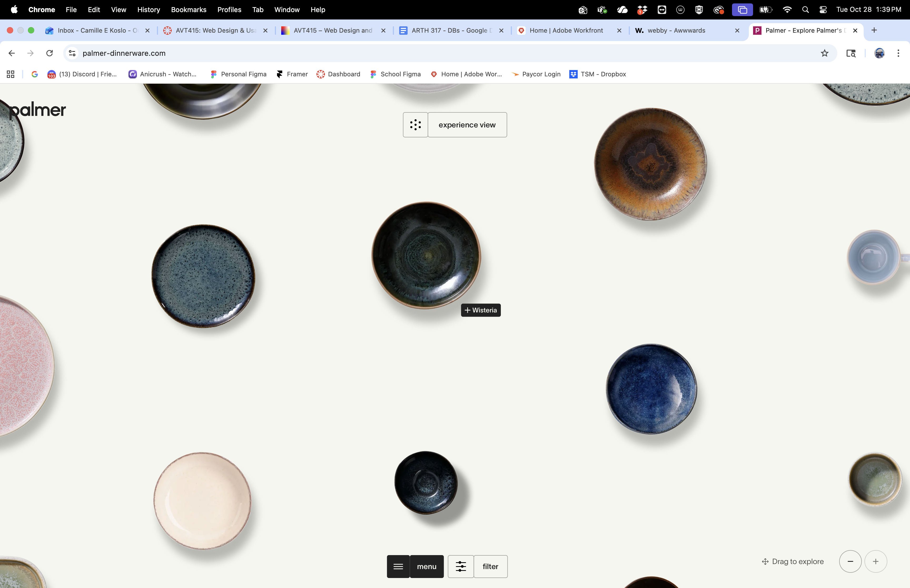
Task: Bookmark the page with the star icon
Action: click(x=824, y=53)
